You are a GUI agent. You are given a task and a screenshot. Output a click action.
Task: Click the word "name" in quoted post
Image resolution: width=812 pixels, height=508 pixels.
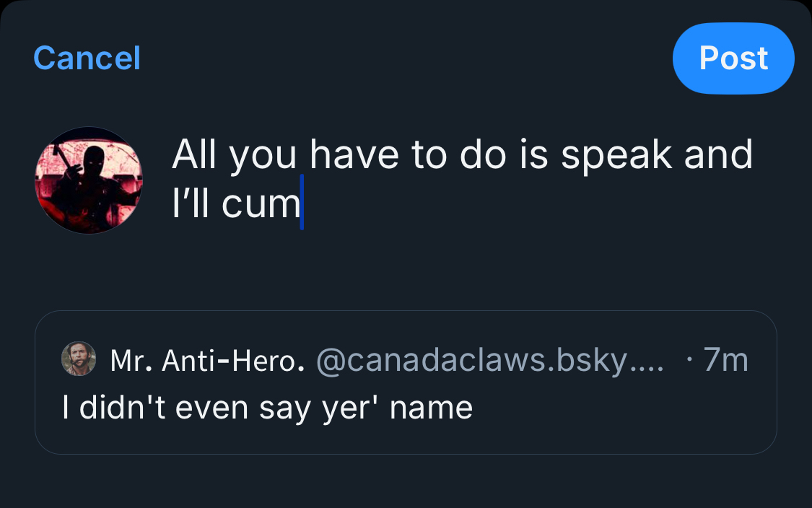[x=431, y=408]
